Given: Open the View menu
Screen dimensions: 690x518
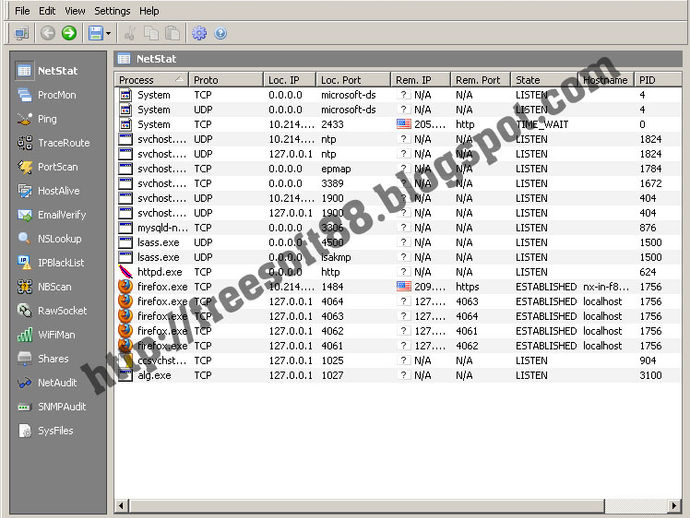Looking at the screenshot, I should click(x=75, y=11).
